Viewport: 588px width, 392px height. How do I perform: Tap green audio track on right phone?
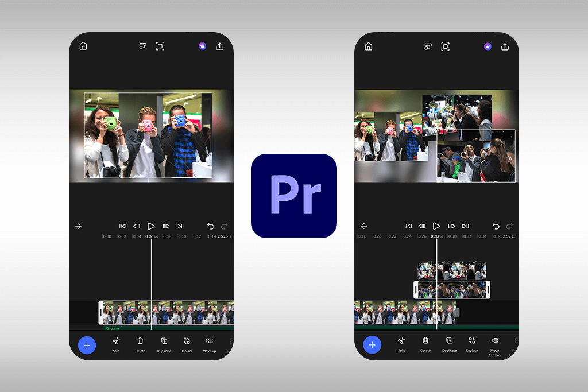point(436,327)
